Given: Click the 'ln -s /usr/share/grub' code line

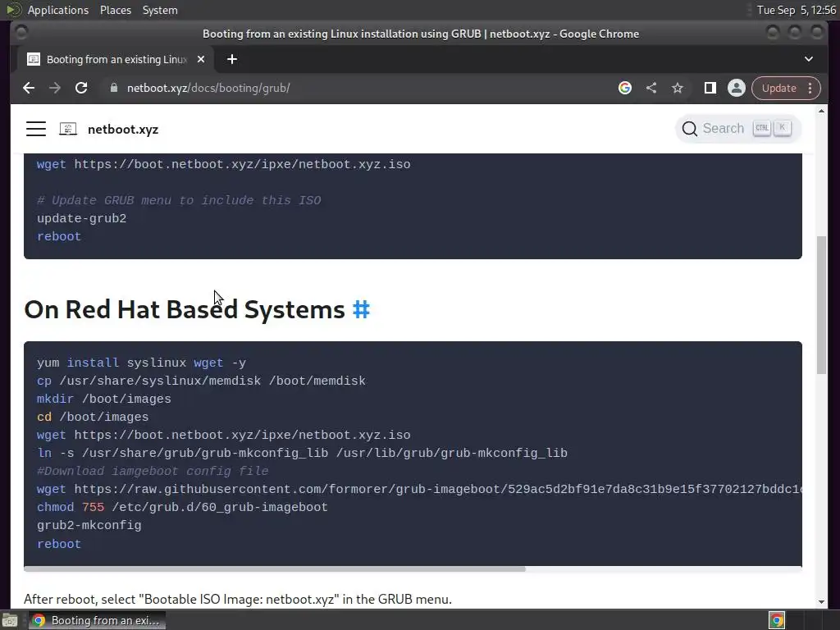Looking at the screenshot, I should [x=302, y=453].
